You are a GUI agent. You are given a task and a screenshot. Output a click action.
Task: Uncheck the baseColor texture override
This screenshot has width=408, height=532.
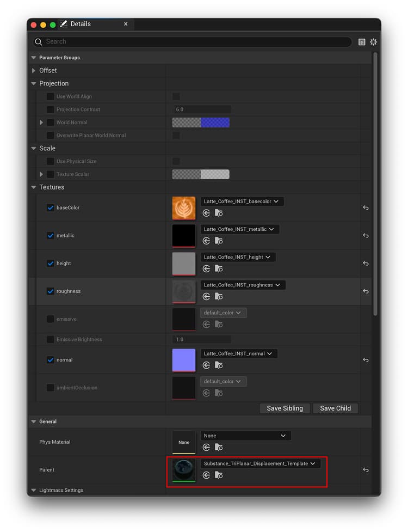pos(50,207)
